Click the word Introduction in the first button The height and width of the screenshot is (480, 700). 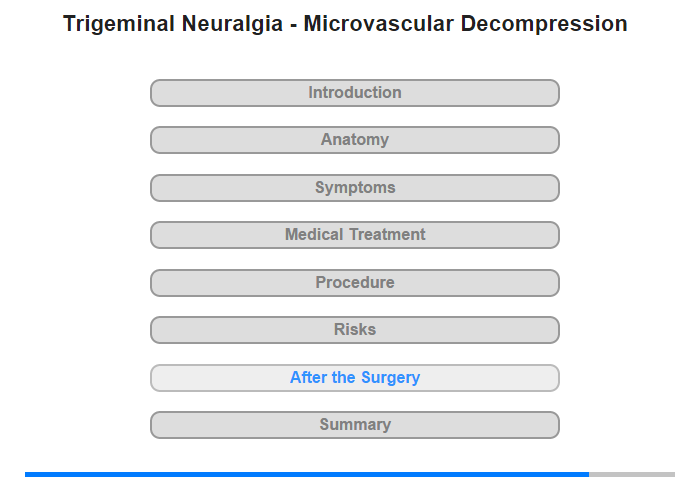point(355,93)
